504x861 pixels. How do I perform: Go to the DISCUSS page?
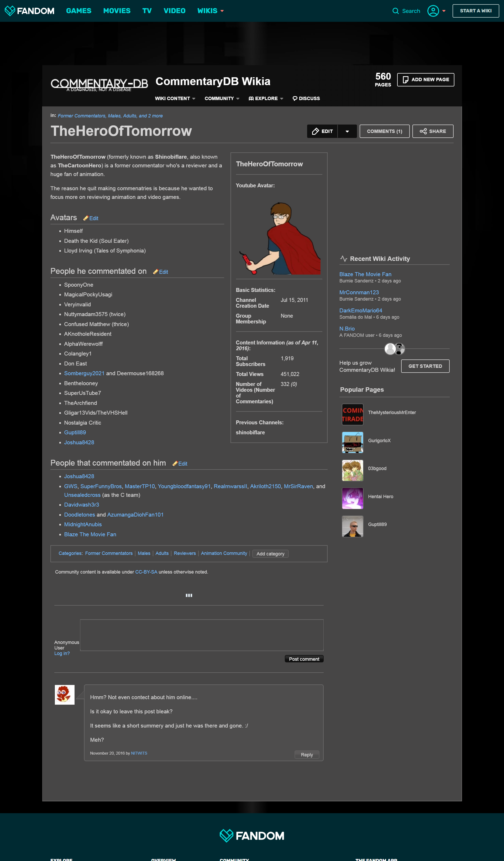(306, 99)
